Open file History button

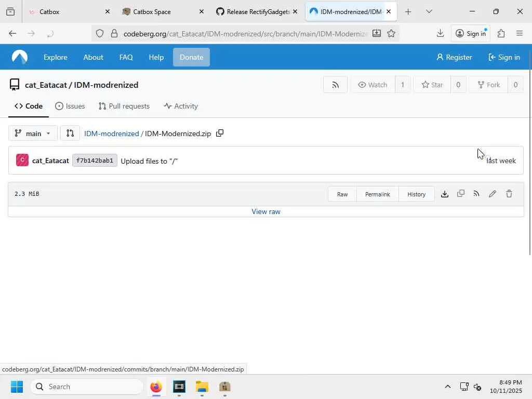click(416, 194)
